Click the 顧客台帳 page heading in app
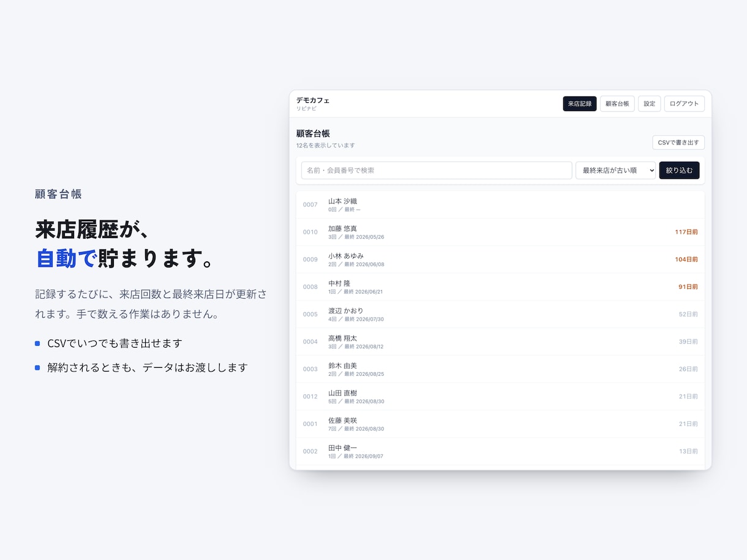Screen dimensions: 747x560 tap(313, 133)
